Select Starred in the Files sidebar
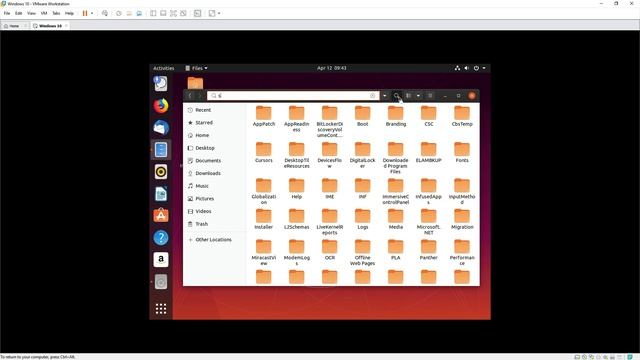This screenshot has width=640, height=360. (x=214, y=122)
